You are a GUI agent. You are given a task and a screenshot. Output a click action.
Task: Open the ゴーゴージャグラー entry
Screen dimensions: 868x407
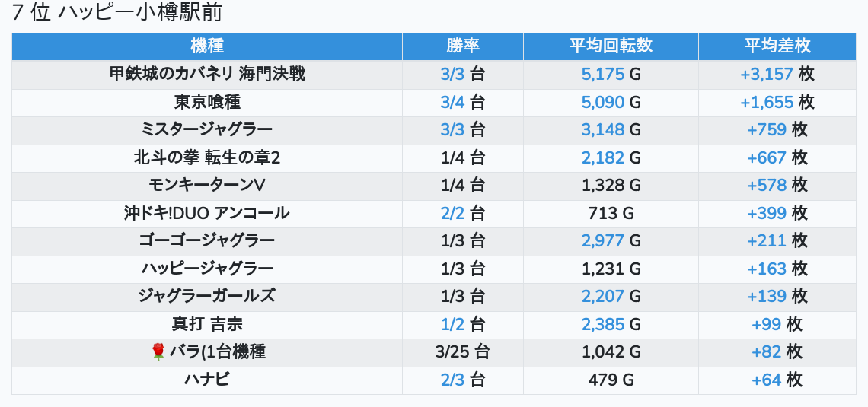pyautogui.click(x=207, y=241)
